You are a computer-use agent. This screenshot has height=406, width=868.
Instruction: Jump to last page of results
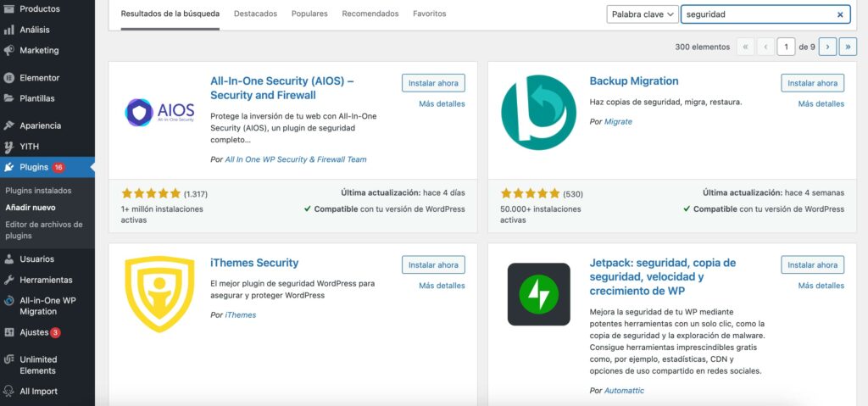pyautogui.click(x=848, y=47)
